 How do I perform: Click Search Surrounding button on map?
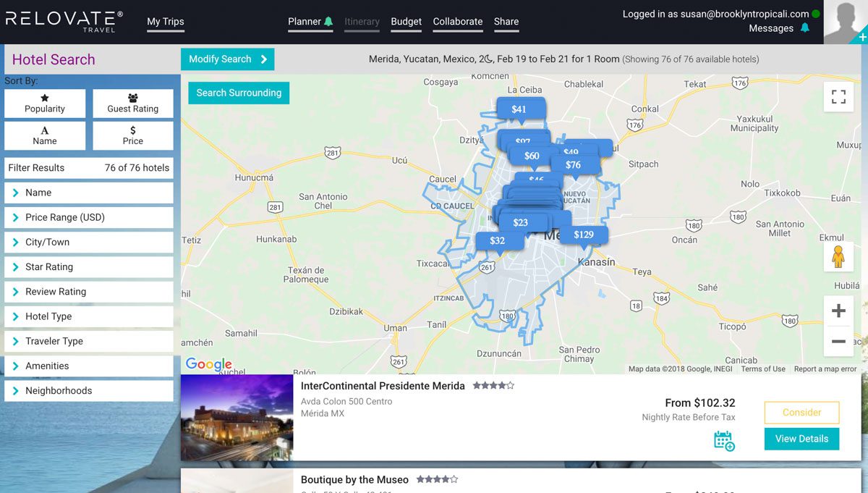(239, 93)
